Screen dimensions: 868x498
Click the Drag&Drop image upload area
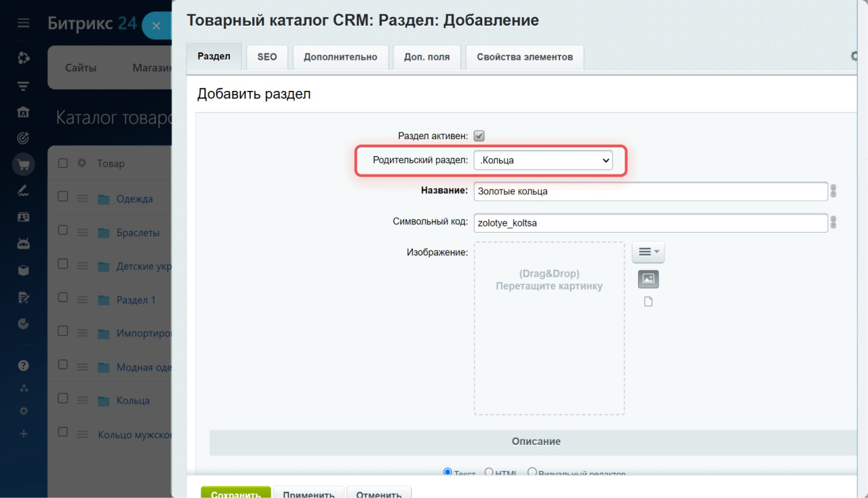coord(549,328)
